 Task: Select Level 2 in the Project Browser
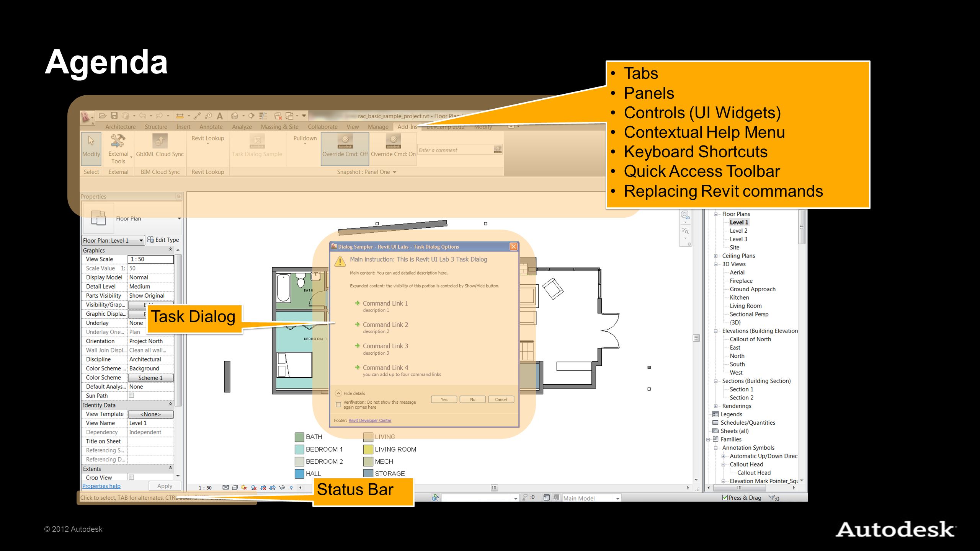tap(738, 231)
